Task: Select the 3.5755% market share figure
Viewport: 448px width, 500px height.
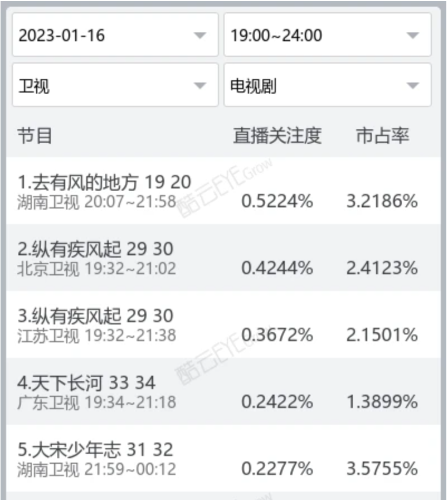Action: 382,469
